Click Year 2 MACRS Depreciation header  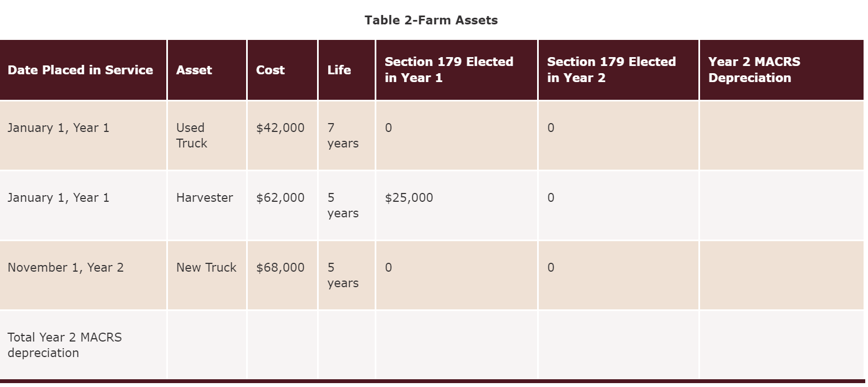754,70
